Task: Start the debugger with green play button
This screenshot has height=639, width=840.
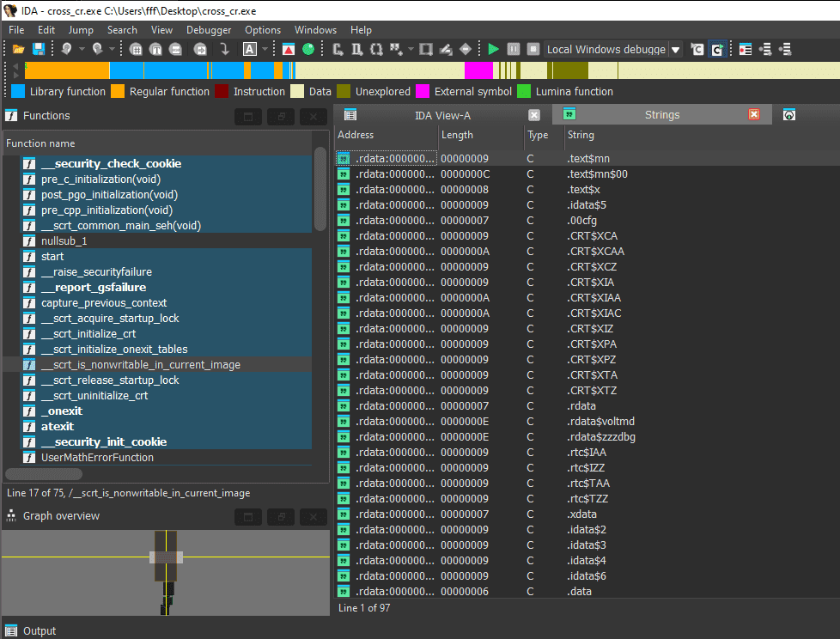Action: [493, 50]
